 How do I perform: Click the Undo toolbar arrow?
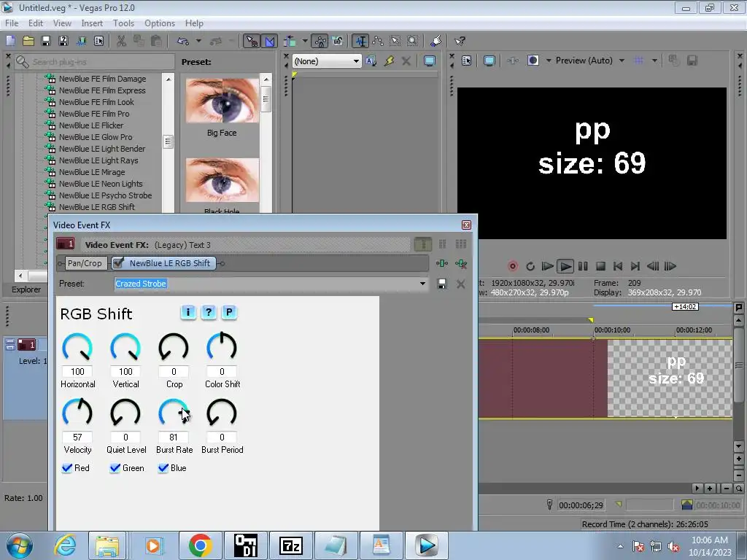point(183,41)
